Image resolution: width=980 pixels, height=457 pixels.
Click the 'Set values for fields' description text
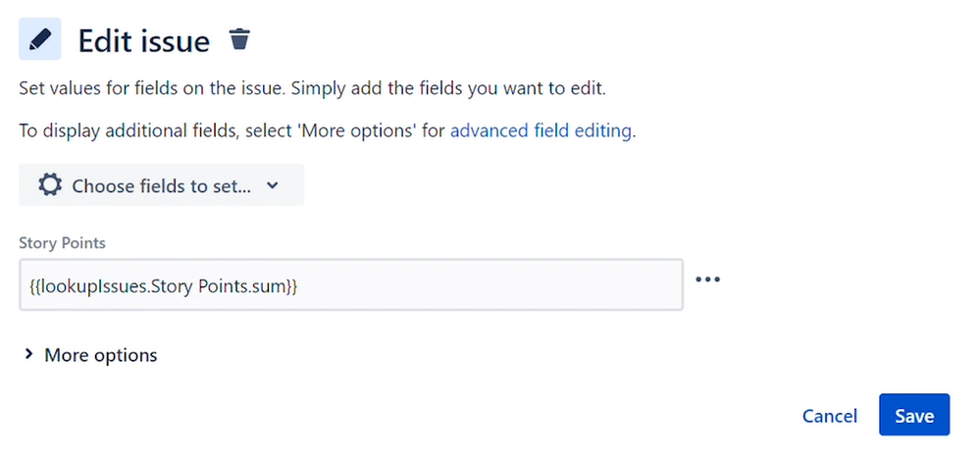pos(313,88)
